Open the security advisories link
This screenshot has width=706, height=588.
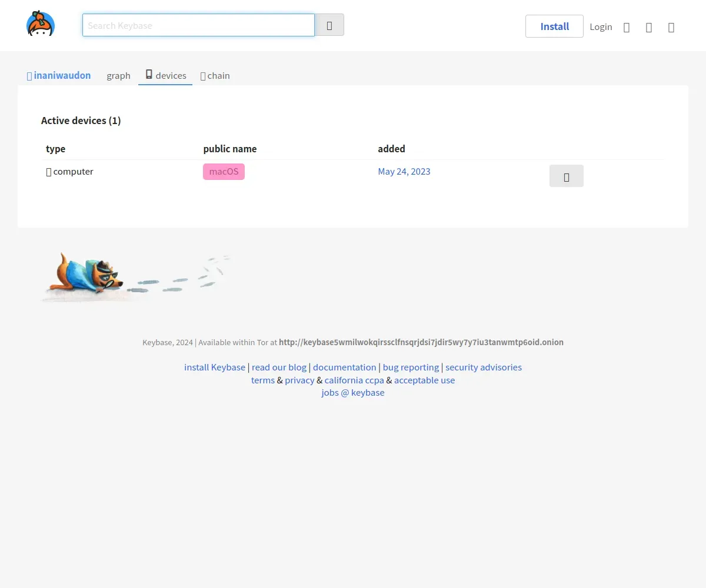484,367
